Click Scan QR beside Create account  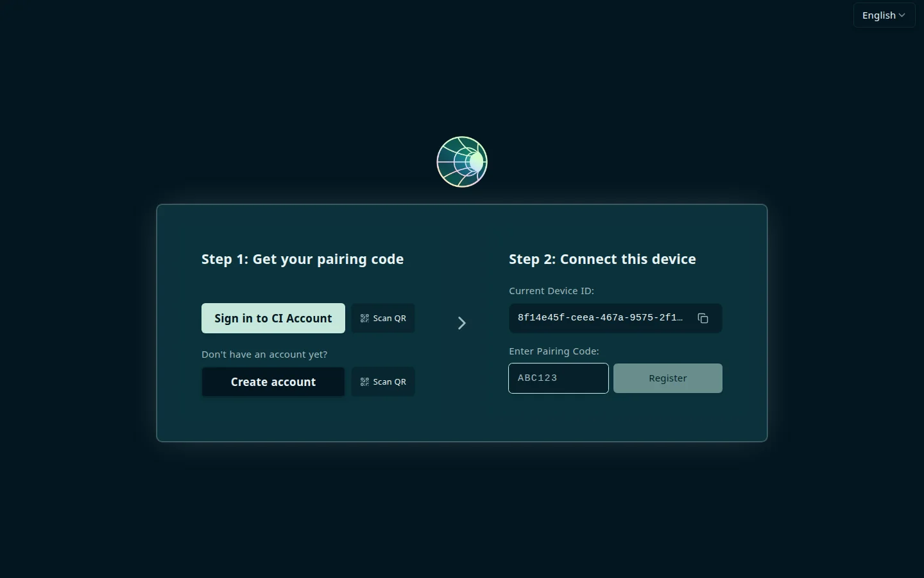coord(383,382)
